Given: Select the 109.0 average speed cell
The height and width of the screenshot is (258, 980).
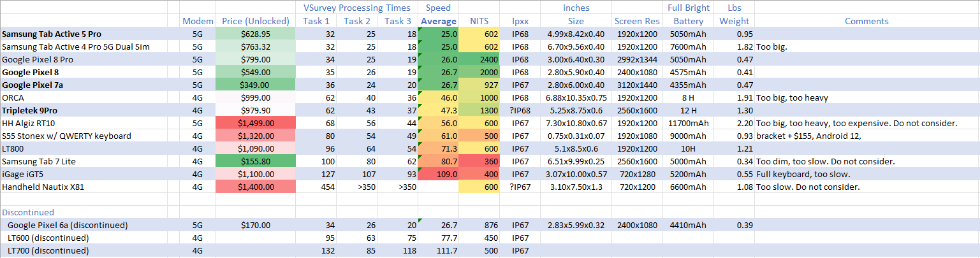Looking at the screenshot, I should 438,174.
